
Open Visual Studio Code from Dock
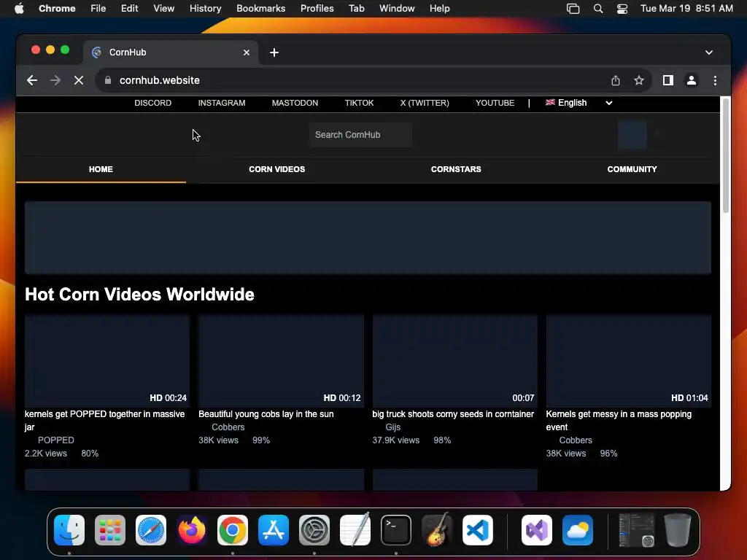click(478, 530)
